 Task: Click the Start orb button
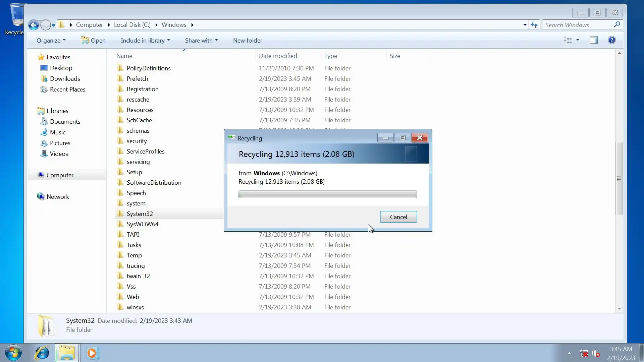pyautogui.click(x=13, y=353)
